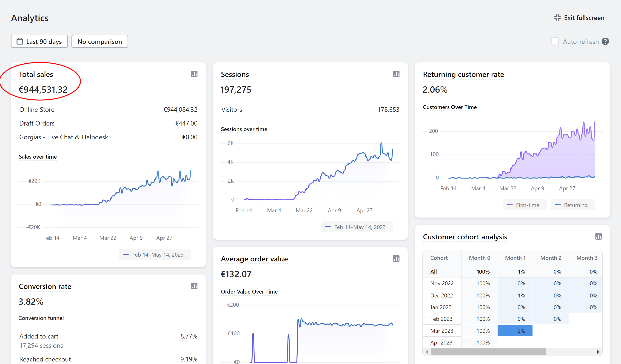Toggle Returning legend in customers chart
This screenshot has height=364, width=621.
(x=573, y=205)
